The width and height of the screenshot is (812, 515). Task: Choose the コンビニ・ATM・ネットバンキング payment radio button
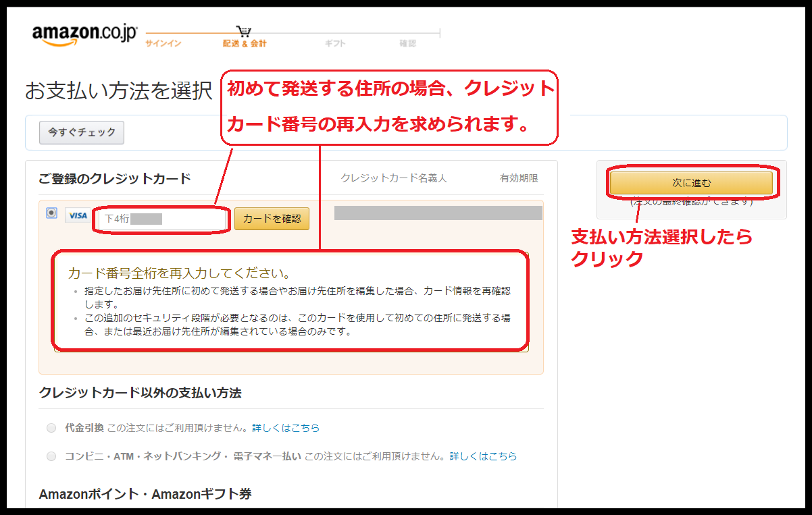point(51,456)
